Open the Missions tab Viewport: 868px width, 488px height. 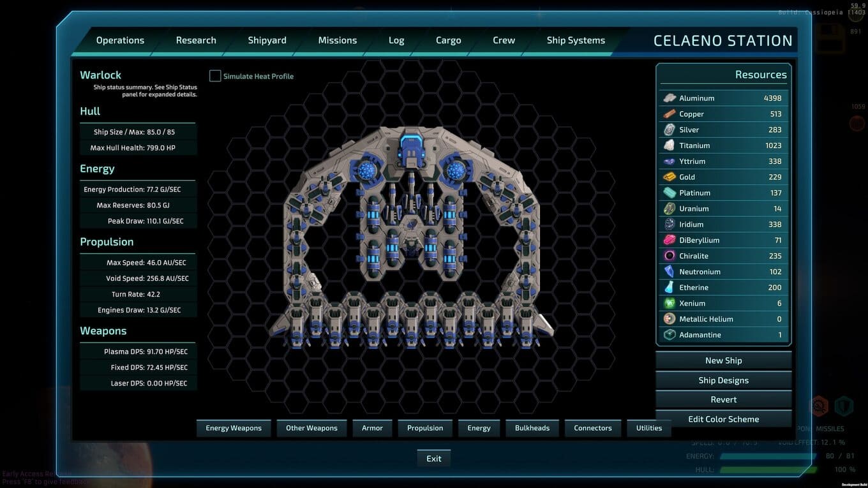pos(338,40)
